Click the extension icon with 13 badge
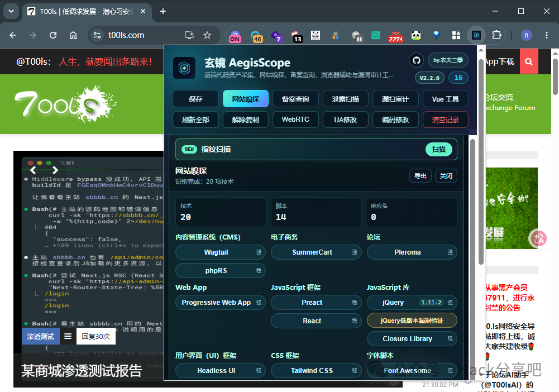The height and width of the screenshot is (392, 559). (297, 36)
